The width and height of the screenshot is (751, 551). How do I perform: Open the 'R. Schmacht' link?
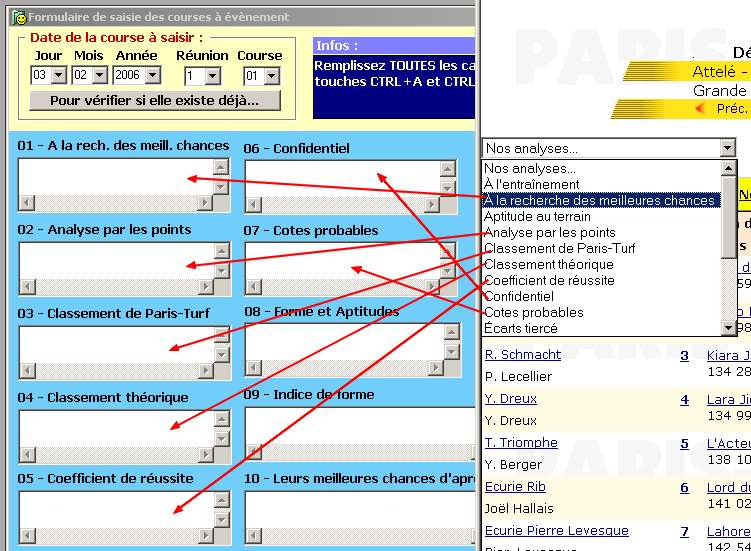click(523, 355)
